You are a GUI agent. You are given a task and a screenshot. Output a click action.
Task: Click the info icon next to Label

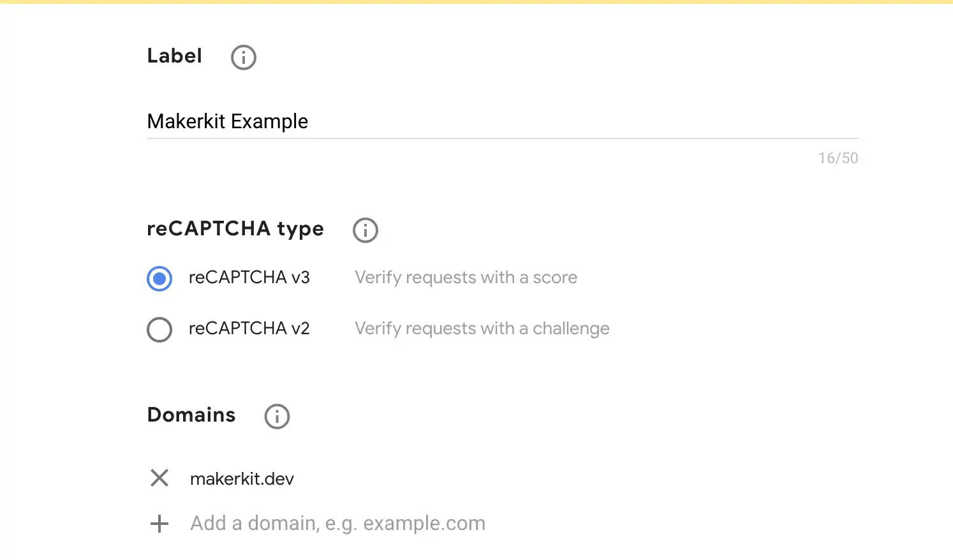point(243,57)
